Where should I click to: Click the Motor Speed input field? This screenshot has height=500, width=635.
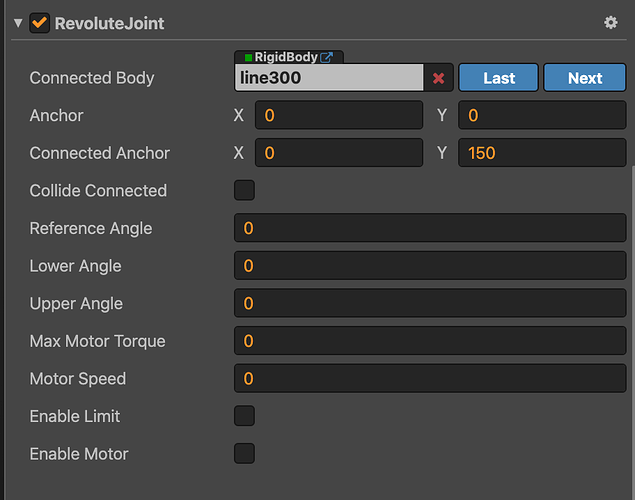coord(430,379)
